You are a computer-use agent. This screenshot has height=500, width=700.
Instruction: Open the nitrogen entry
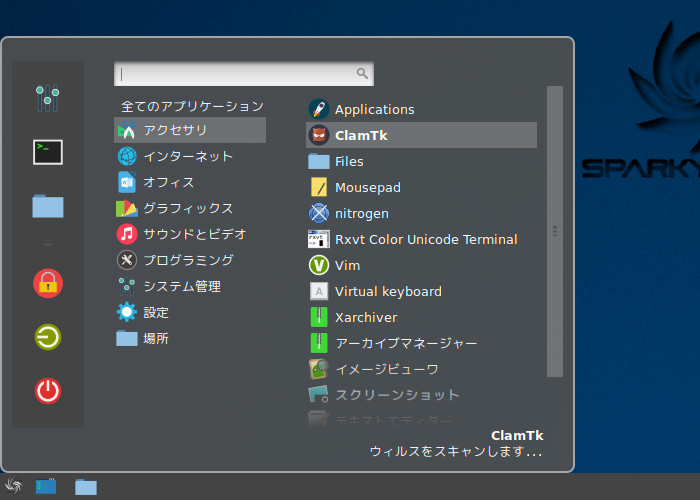tap(421, 213)
